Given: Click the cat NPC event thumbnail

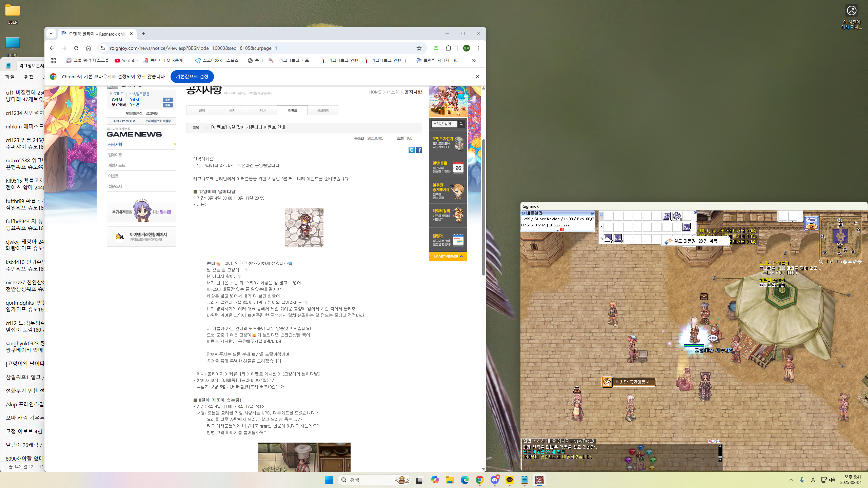Looking at the screenshot, I should [x=304, y=228].
